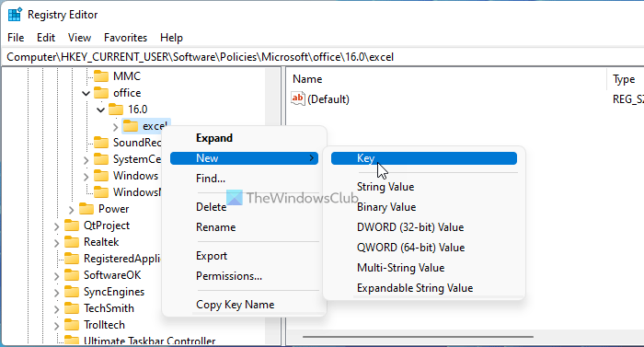The height and width of the screenshot is (347, 644).
Task: Click the horizontal scrollbar of values pane
Action: pos(418,337)
